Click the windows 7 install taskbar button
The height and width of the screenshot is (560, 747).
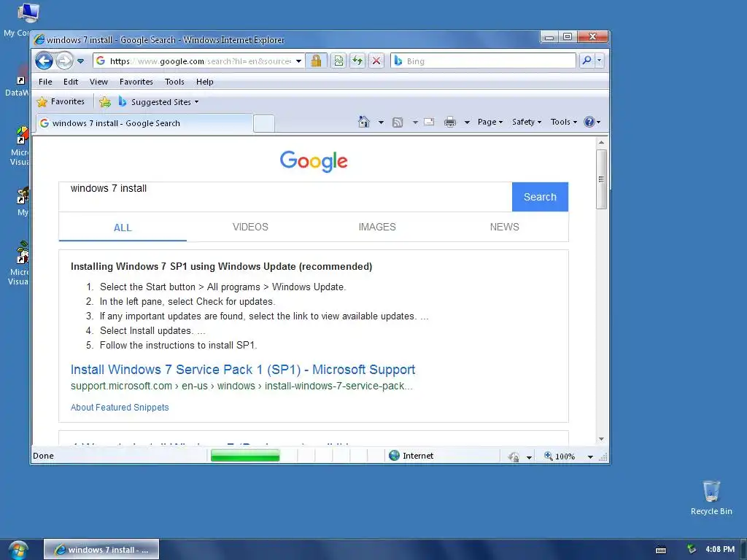coord(101,550)
